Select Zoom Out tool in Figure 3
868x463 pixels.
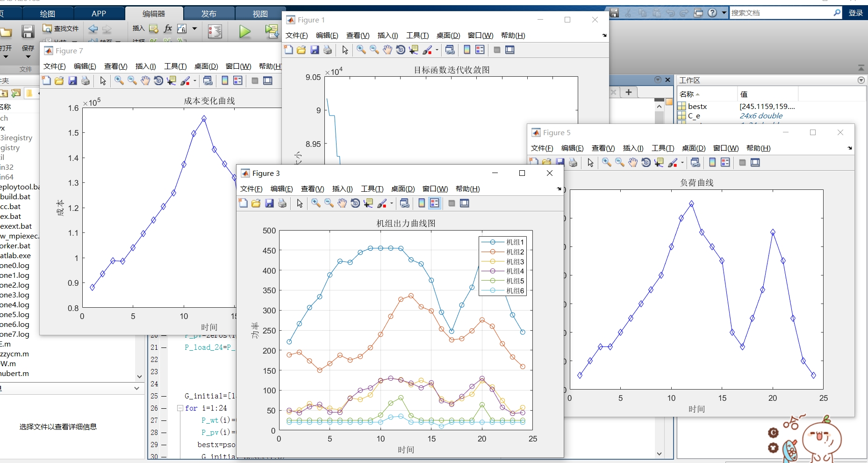point(329,203)
